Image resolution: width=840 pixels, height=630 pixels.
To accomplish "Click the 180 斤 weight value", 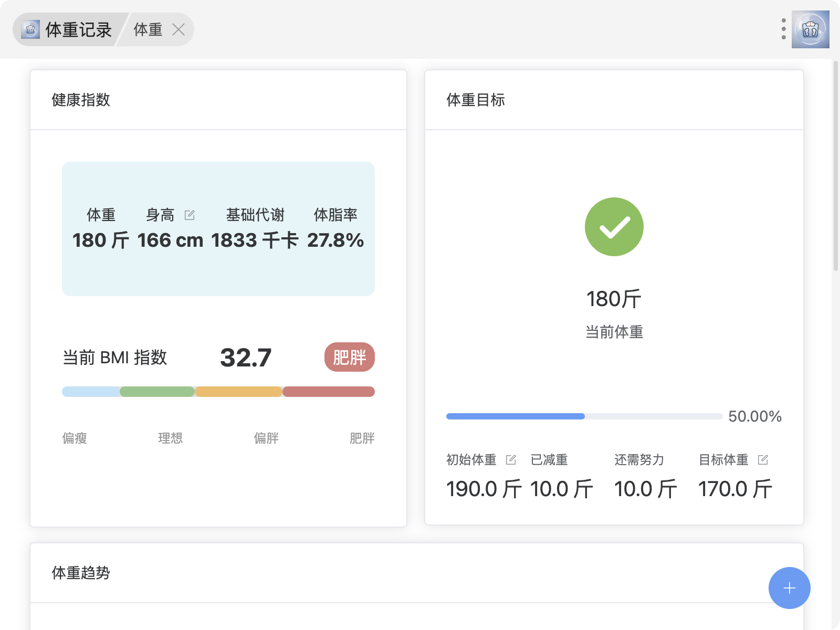I will pyautogui.click(x=101, y=240).
